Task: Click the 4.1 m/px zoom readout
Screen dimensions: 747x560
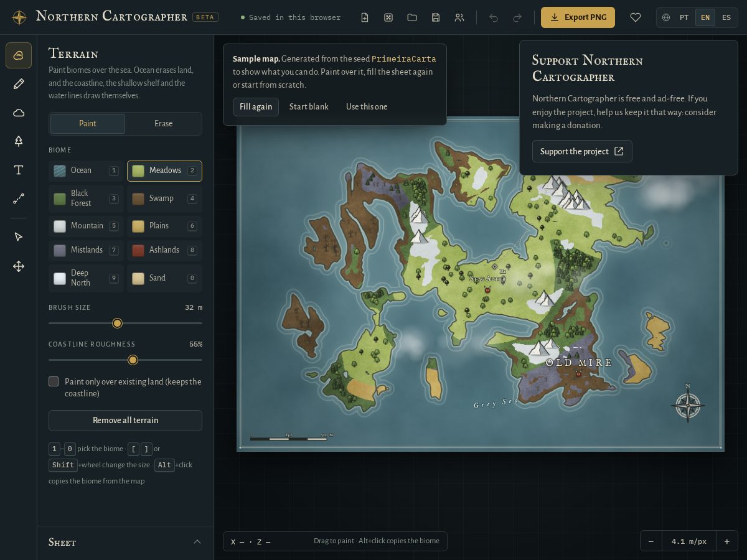Action: 689,541
